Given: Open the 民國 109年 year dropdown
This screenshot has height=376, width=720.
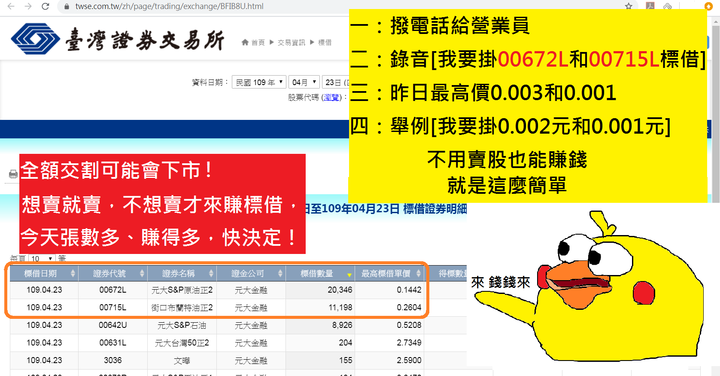Looking at the screenshot, I should point(259,82).
